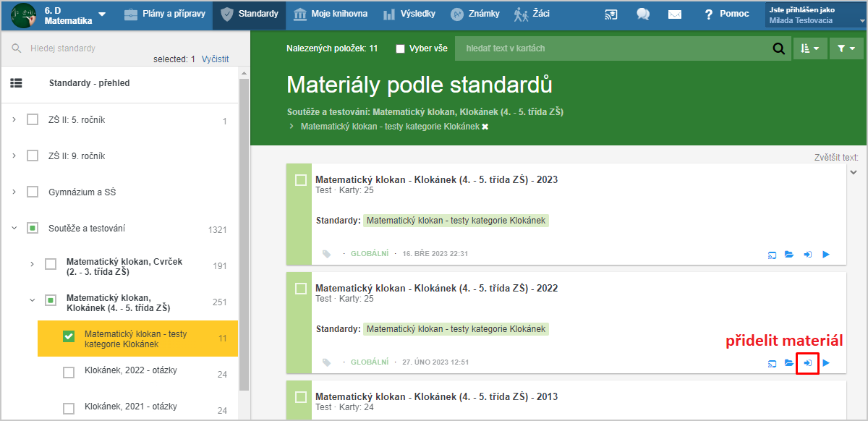Open the 2022 Klokánek test title
Viewport: 868px width, 421px height.
(437, 288)
